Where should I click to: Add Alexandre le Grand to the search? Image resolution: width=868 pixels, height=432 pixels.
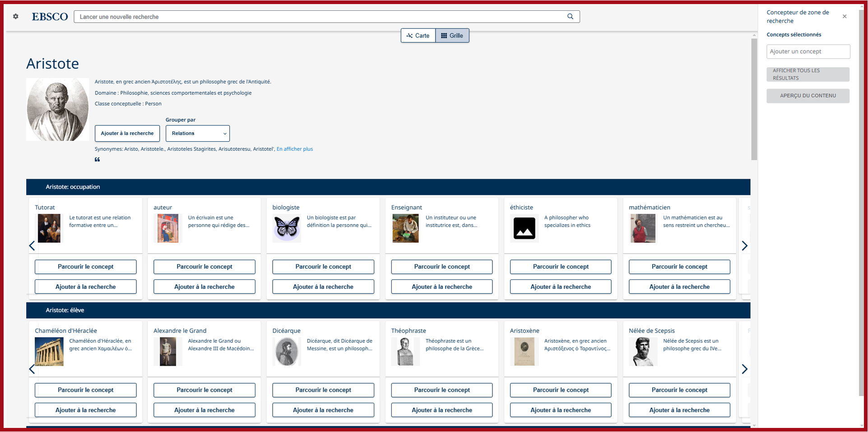(x=204, y=410)
